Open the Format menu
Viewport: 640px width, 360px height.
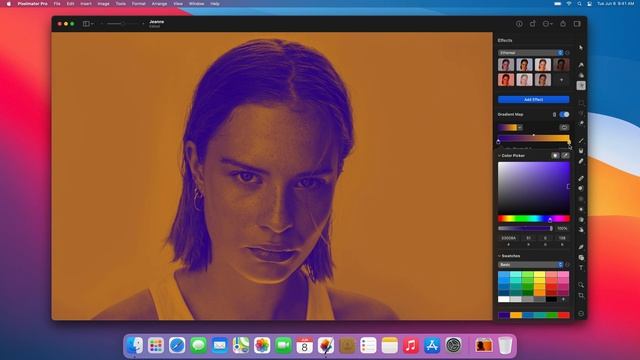pos(138,4)
